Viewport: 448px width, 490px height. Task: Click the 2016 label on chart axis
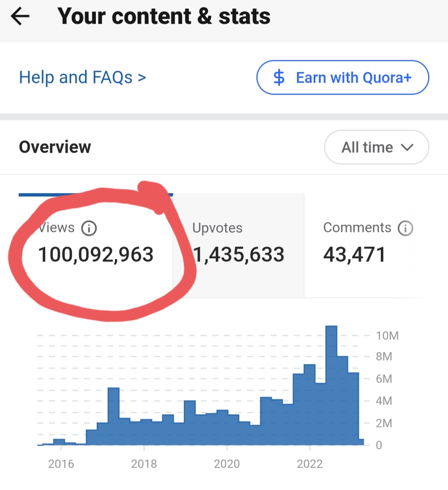click(x=61, y=464)
